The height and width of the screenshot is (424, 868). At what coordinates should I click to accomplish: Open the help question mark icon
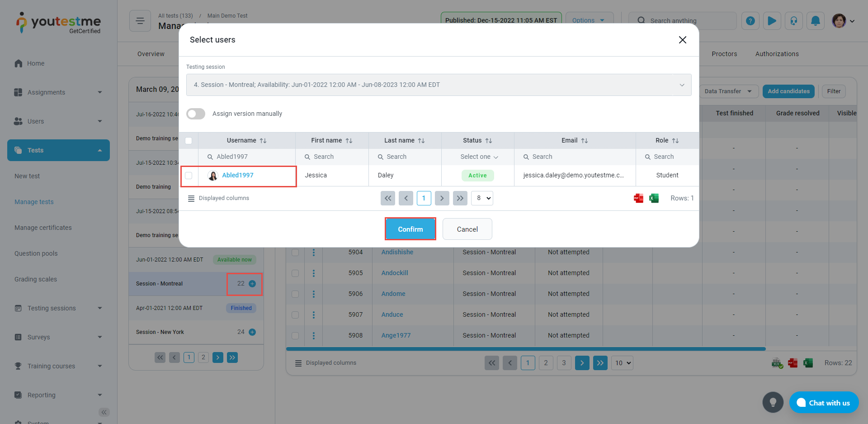point(750,21)
